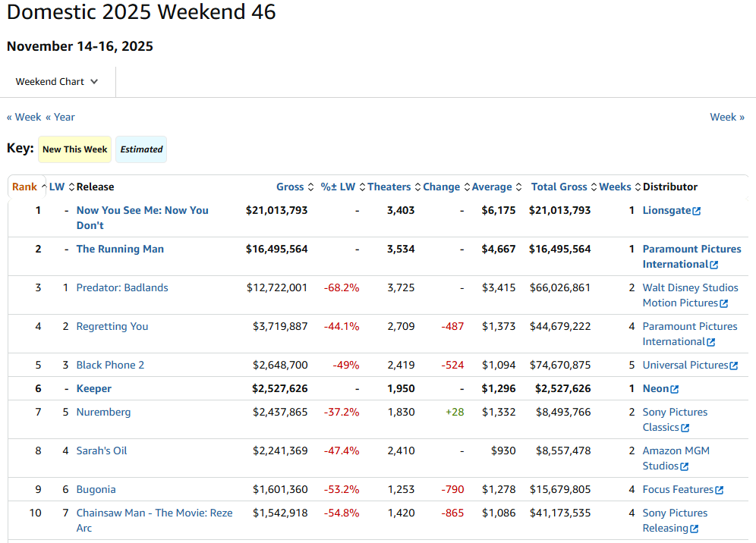The width and height of the screenshot is (756, 543).
Task: Go to previous Week link
Action: click(x=24, y=117)
